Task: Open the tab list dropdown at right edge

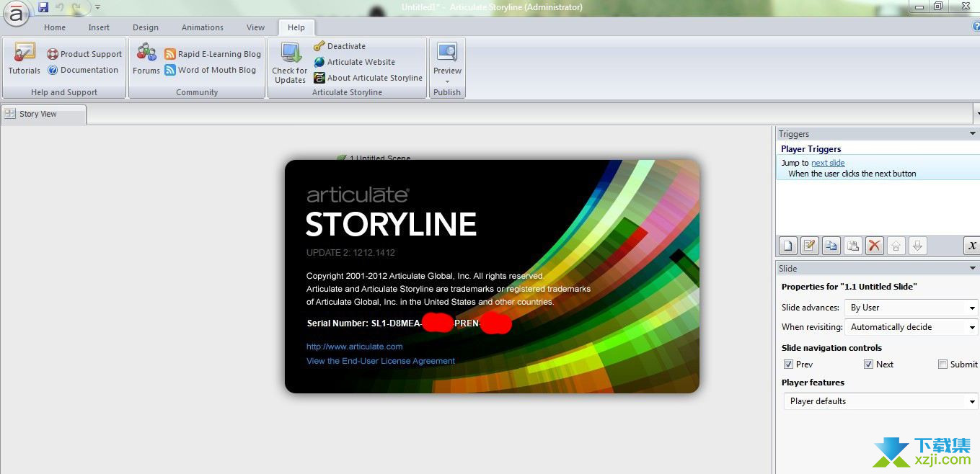Action: coord(976,114)
